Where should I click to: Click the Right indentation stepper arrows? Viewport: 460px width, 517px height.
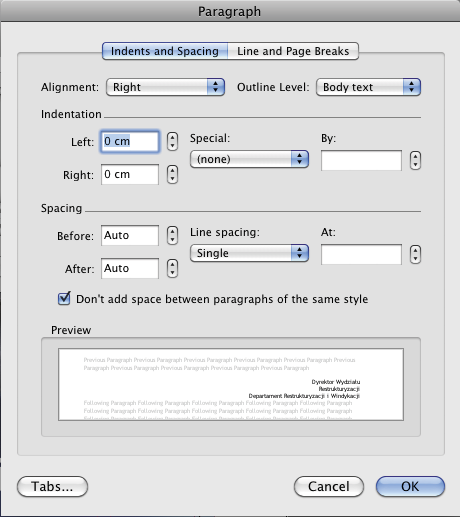[x=172, y=174]
